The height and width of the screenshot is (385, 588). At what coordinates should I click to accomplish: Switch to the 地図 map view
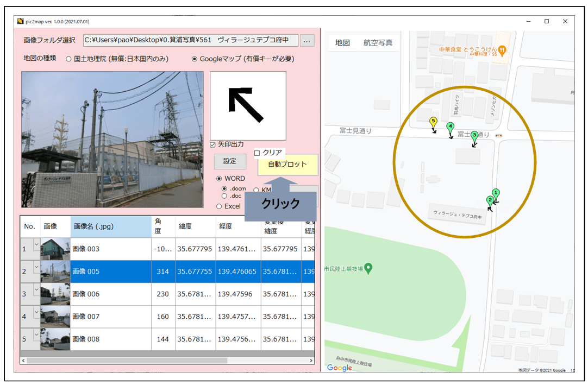342,43
